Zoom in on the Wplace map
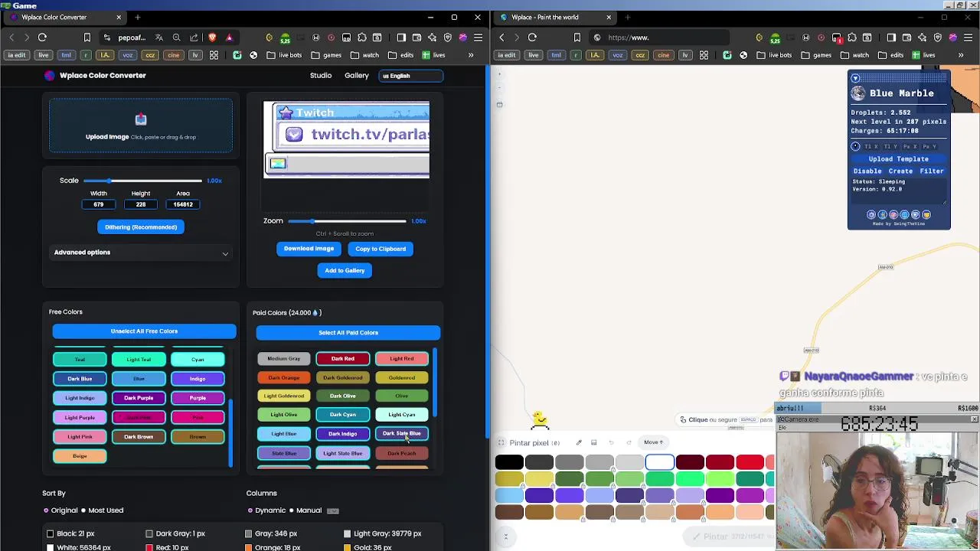 [499, 74]
